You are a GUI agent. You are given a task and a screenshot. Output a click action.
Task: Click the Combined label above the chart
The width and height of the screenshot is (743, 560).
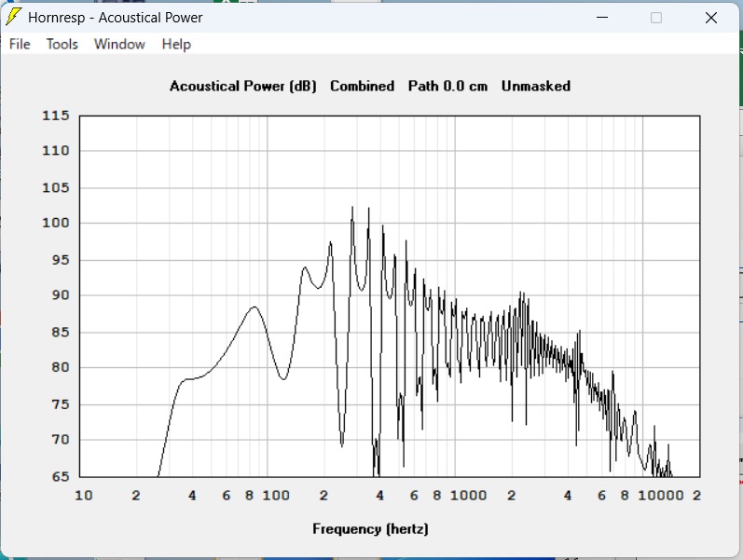click(x=362, y=86)
